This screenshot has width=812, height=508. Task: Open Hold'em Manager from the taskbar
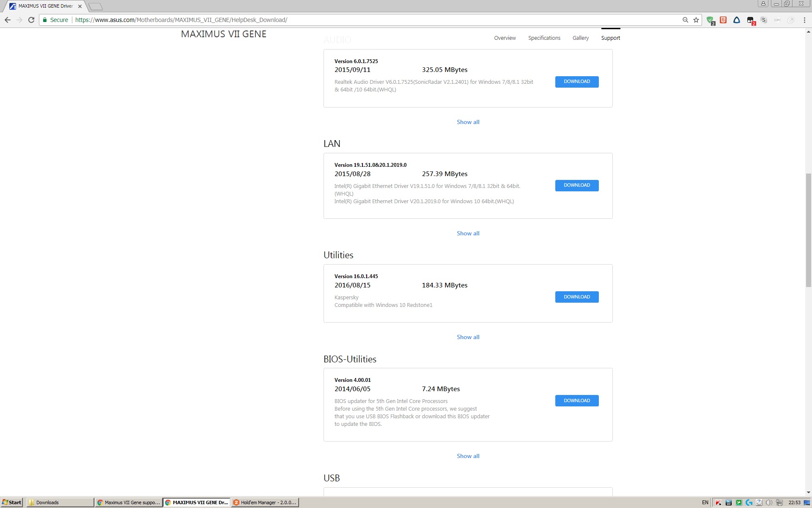(x=265, y=502)
